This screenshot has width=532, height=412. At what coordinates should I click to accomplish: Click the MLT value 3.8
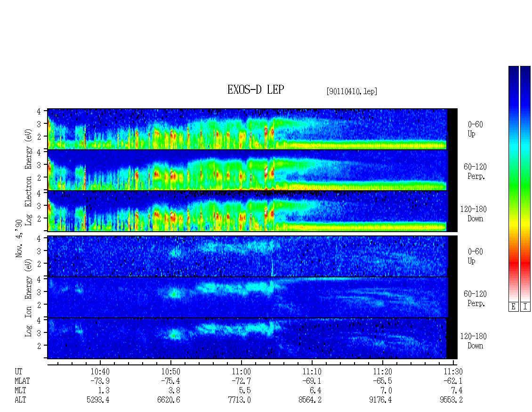(175, 391)
